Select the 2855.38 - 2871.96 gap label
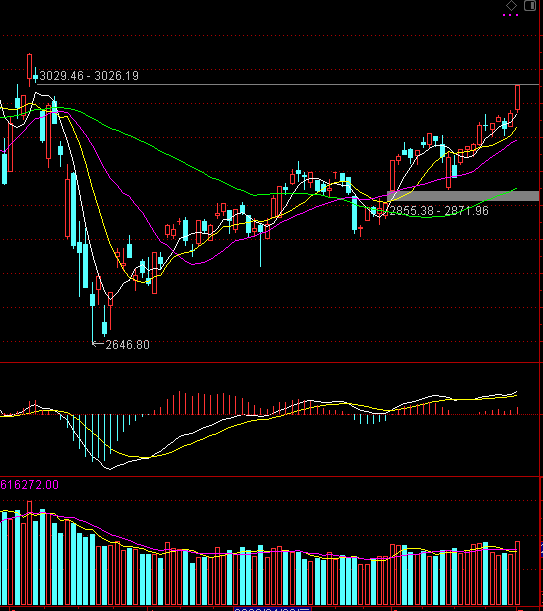This screenshot has height=611, width=543. (x=439, y=211)
